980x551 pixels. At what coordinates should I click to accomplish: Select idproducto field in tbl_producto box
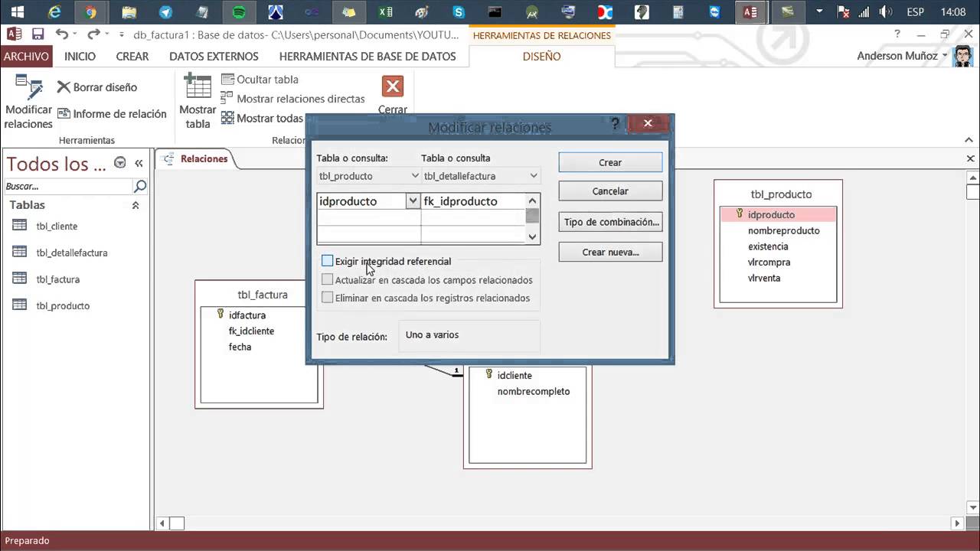(x=778, y=215)
